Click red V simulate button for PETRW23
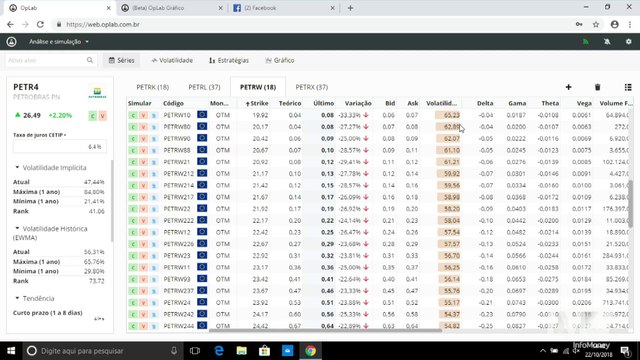640x360 pixels. click(x=143, y=256)
